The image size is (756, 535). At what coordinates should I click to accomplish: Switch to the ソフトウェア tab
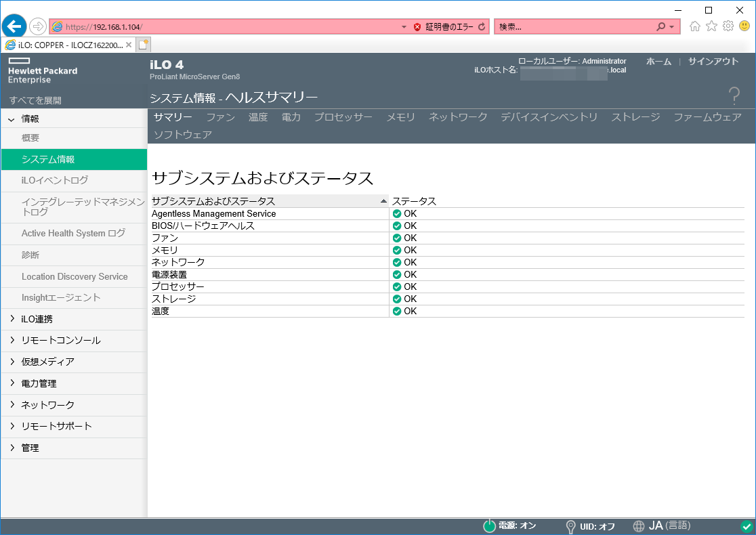(x=183, y=135)
